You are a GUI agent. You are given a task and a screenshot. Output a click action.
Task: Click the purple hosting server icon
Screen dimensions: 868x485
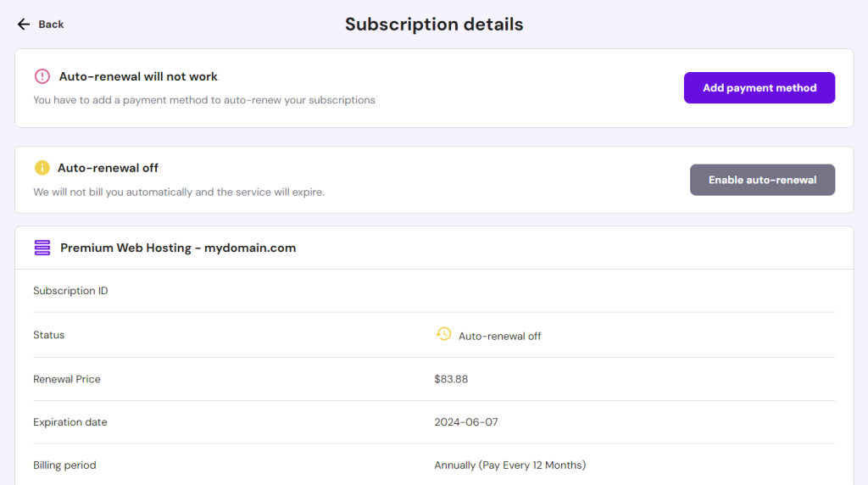pyautogui.click(x=42, y=248)
